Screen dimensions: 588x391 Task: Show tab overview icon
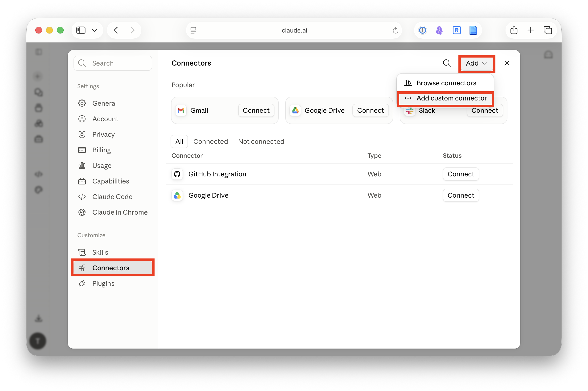[x=548, y=30]
